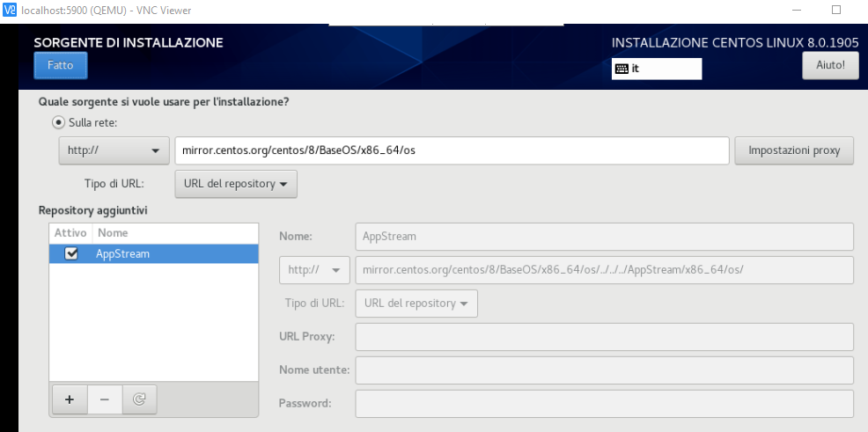This screenshot has height=432, width=868.
Task: Open the AppStream Tipo di URL dropdown
Action: coord(416,304)
